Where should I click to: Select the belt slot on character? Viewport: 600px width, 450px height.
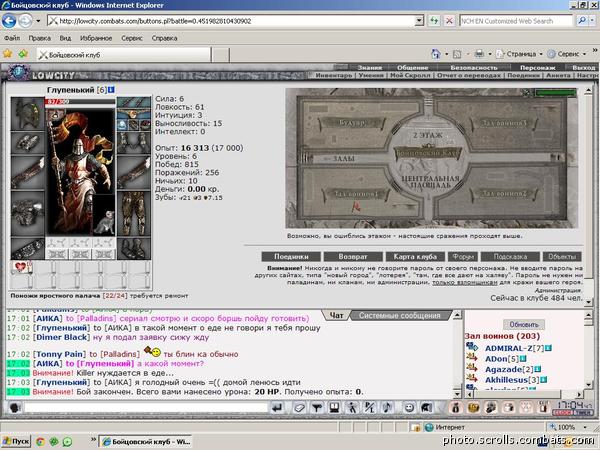(x=28, y=249)
